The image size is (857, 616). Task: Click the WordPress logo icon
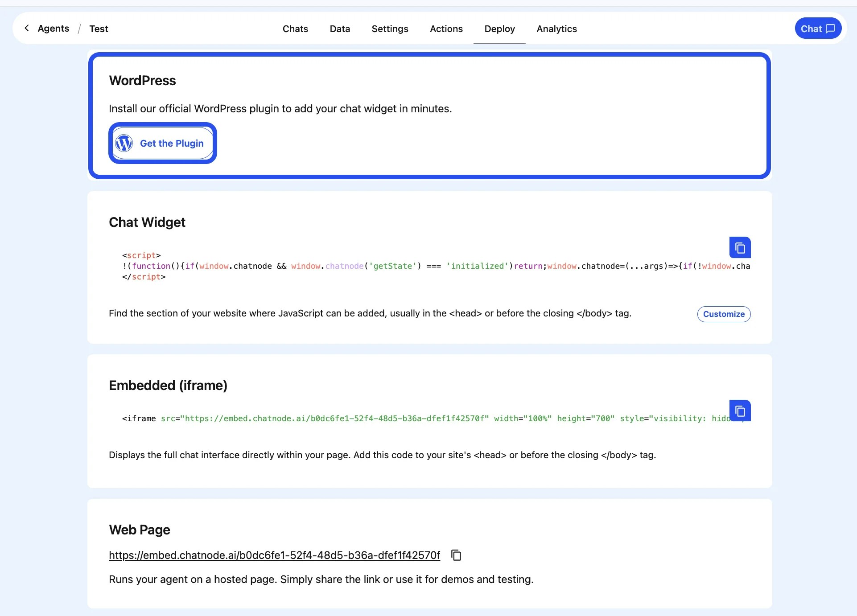tap(124, 143)
